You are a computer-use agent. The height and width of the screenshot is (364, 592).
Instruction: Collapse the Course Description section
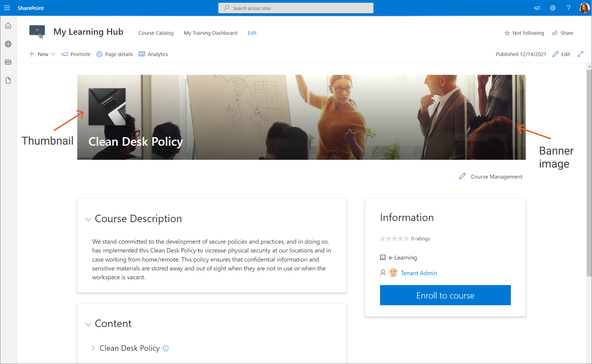coord(88,219)
